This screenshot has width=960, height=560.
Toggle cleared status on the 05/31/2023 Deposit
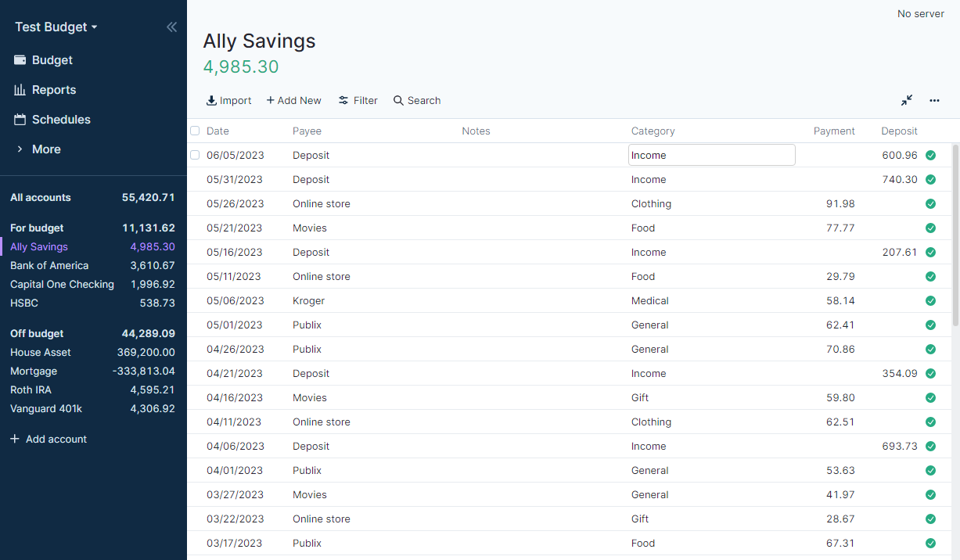930,179
